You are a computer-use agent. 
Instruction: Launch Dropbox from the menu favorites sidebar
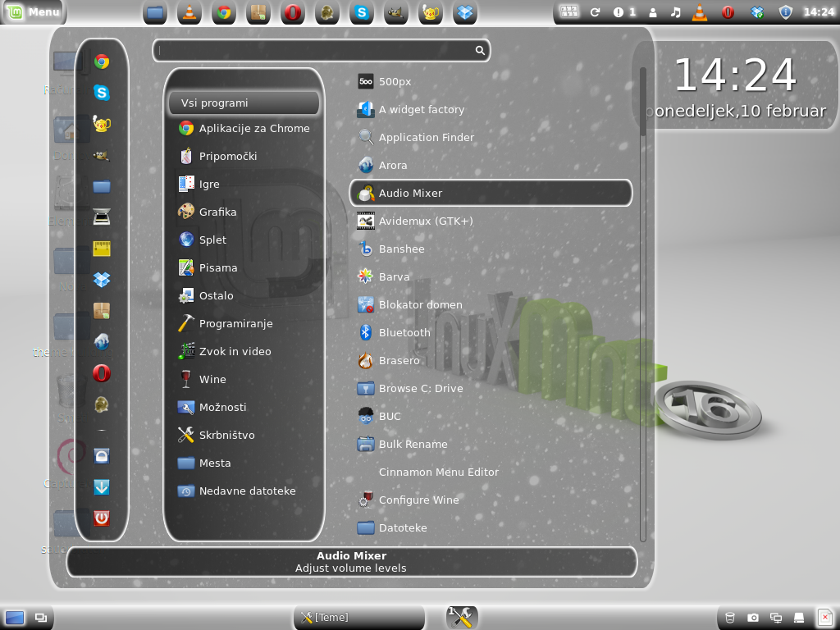click(102, 279)
